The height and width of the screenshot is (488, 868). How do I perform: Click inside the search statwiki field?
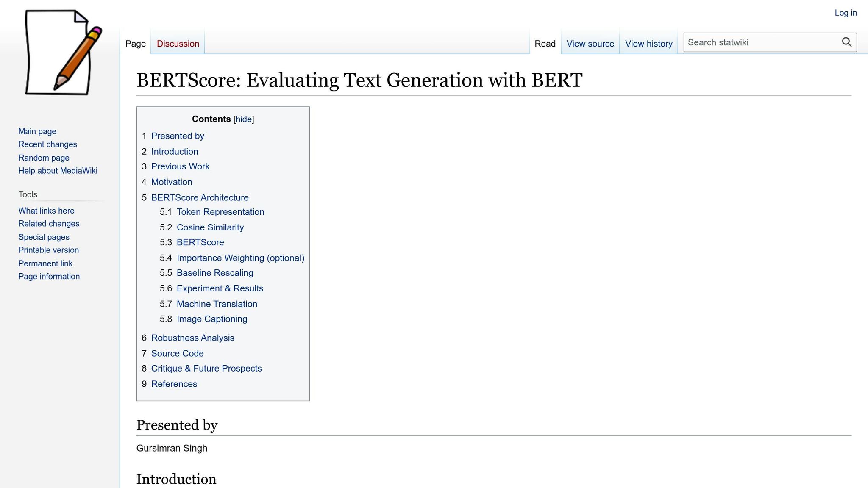[759, 42]
